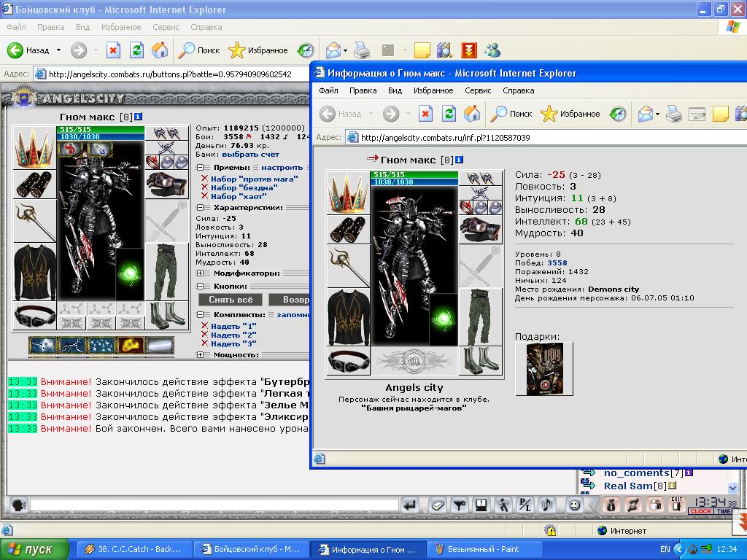Click the red ring slot in Бойцовский клуб window
This screenshot has width=747, height=560.
pyautogui.click(x=152, y=162)
